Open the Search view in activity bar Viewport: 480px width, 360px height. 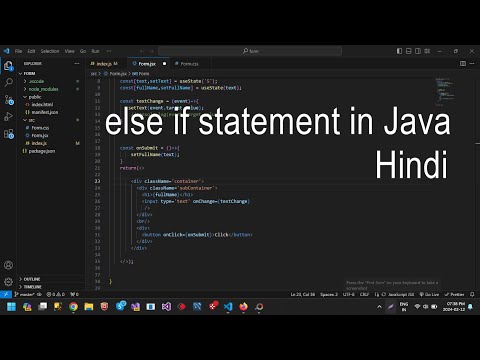[x=8, y=82]
